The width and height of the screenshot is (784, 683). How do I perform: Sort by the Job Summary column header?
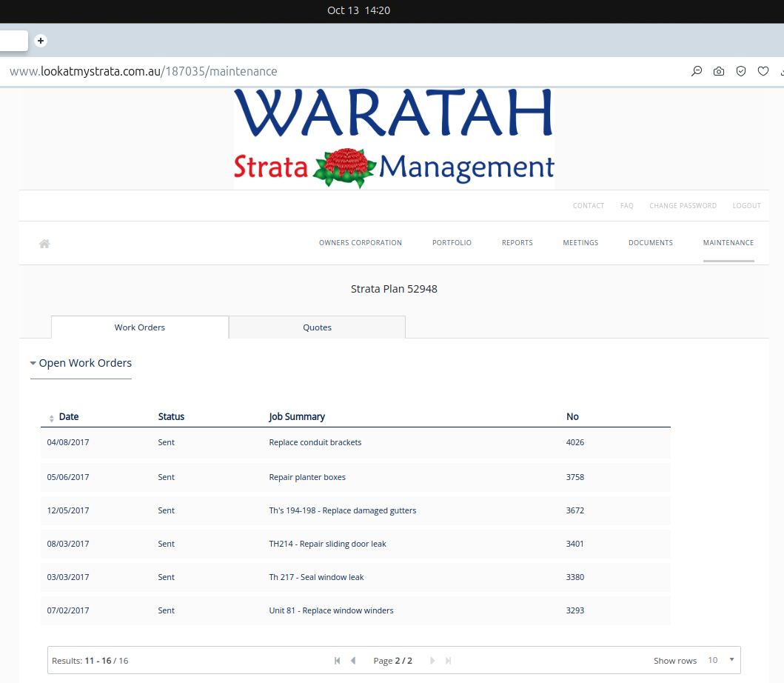coord(297,416)
